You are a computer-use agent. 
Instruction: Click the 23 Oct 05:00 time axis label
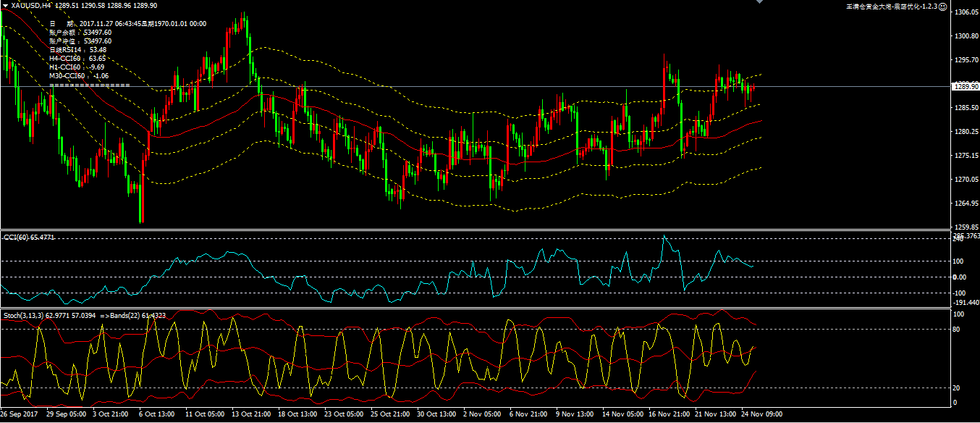click(x=342, y=414)
